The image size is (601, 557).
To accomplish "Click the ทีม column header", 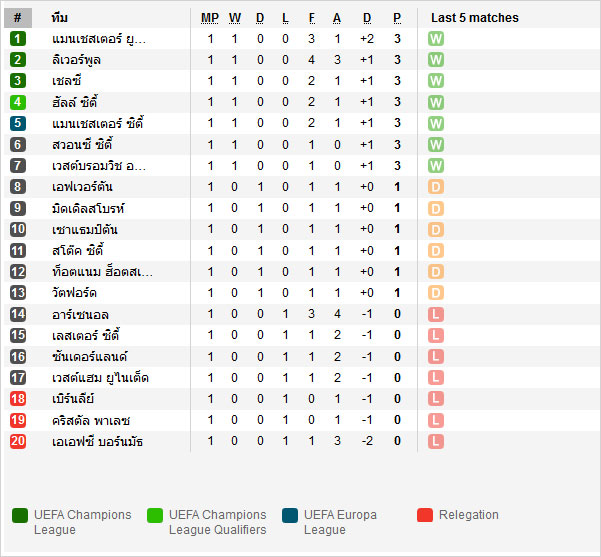I will coord(60,18).
